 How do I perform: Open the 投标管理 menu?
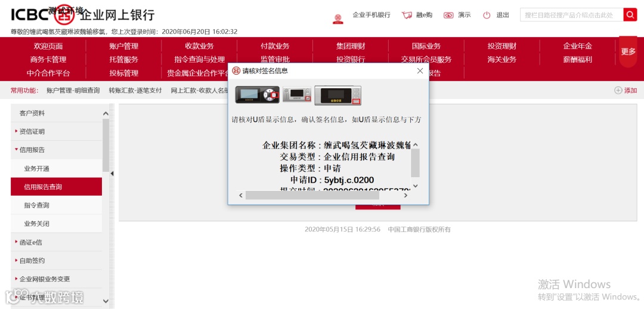(x=123, y=73)
